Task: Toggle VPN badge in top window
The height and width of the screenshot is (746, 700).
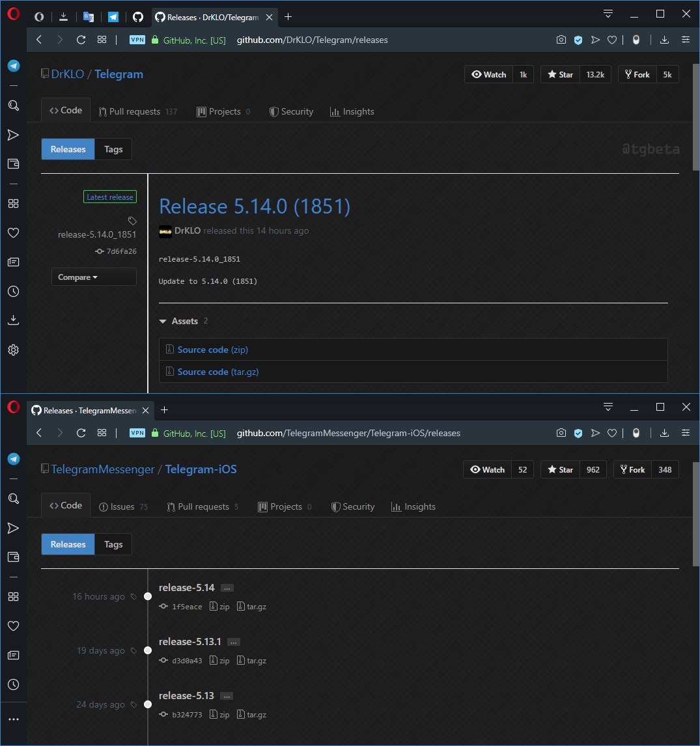Action: (137, 40)
